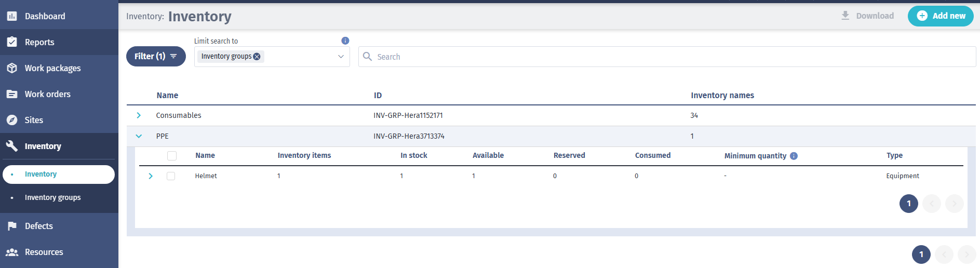Toggle the select-all checkbox in nested header
Image resolution: width=980 pixels, height=268 pixels.
click(172, 156)
